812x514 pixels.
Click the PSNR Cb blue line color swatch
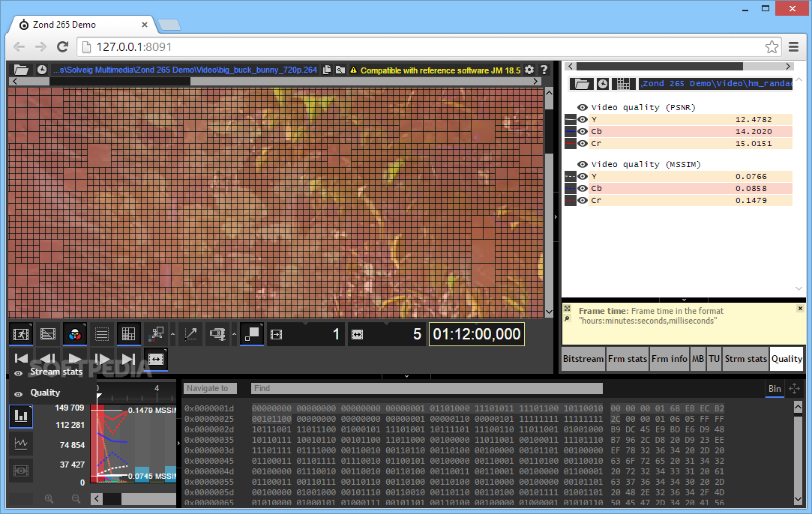click(x=570, y=131)
